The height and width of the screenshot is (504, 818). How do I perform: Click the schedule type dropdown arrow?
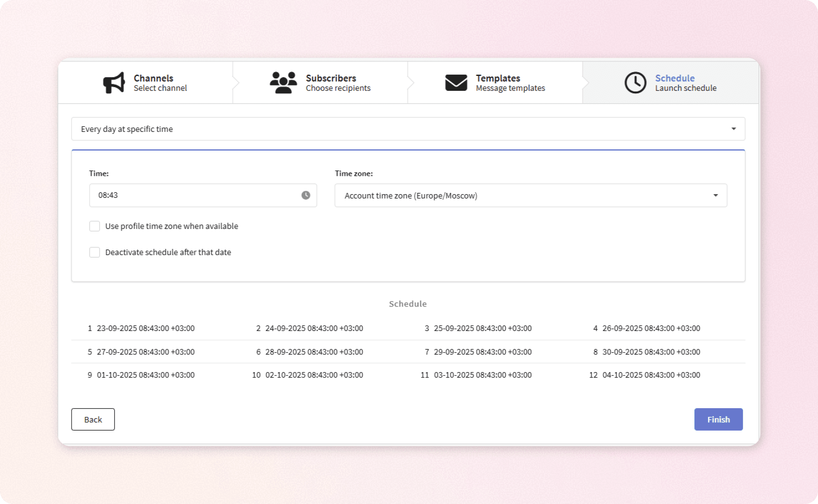pos(733,129)
